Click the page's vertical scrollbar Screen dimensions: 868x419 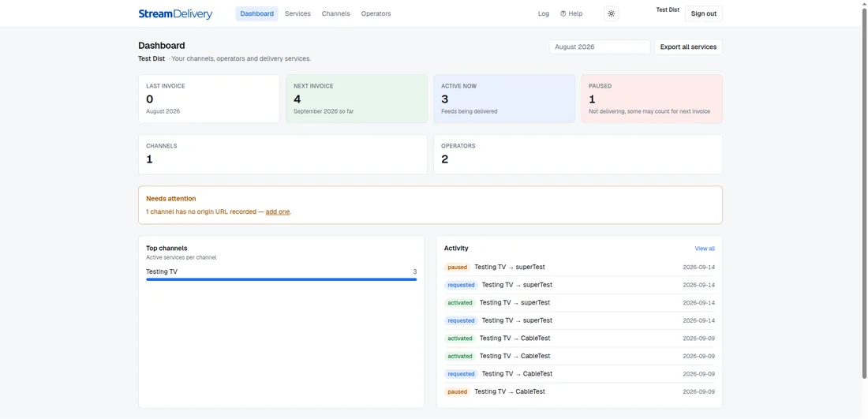pyautogui.click(x=864, y=194)
